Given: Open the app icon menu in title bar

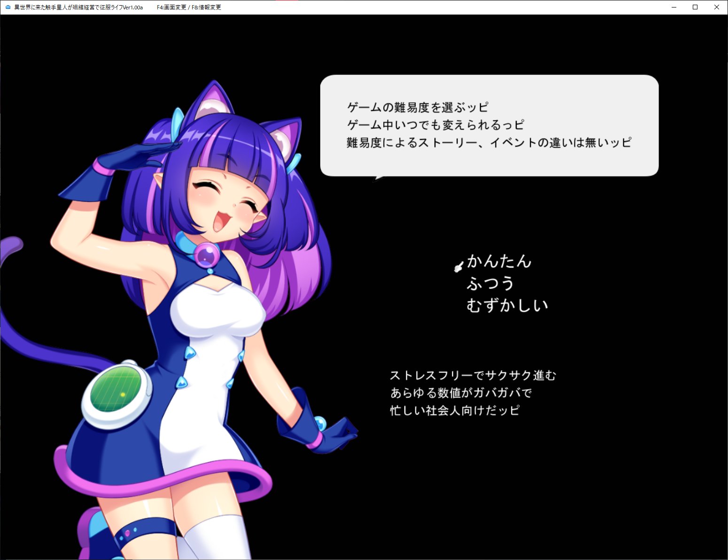Looking at the screenshot, I should coord(7,7).
